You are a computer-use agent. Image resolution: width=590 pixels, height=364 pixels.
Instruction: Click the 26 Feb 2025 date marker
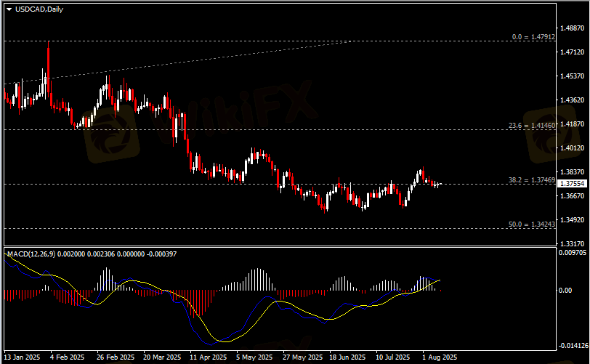point(115,357)
